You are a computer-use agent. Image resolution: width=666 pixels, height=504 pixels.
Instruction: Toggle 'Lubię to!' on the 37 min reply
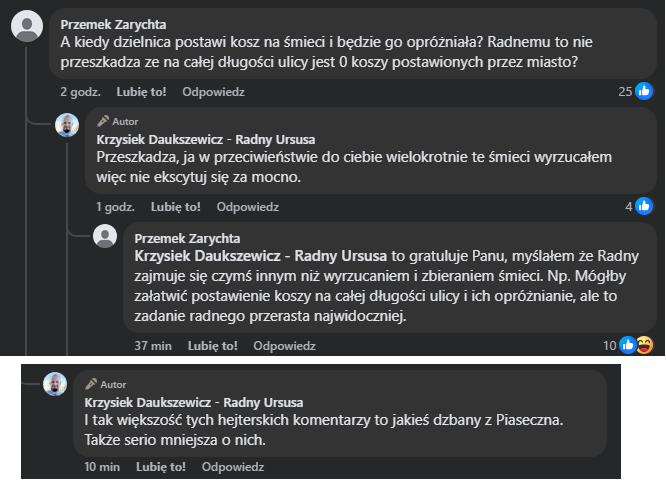[x=212, y=346]
